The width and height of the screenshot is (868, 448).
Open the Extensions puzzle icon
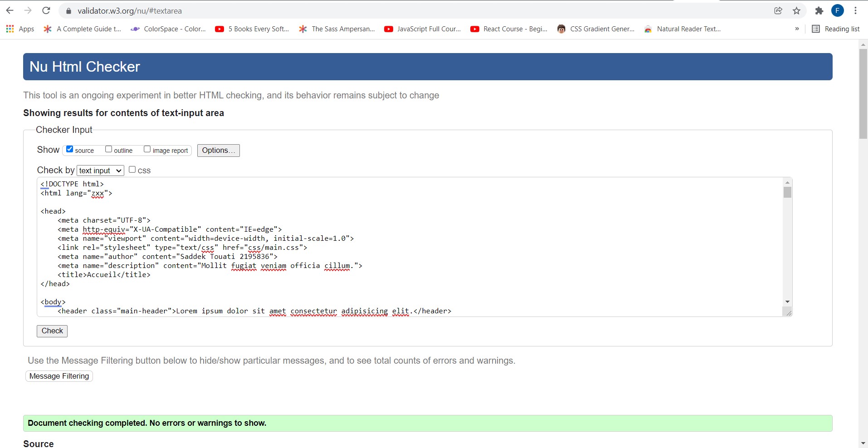pos(819,11)
